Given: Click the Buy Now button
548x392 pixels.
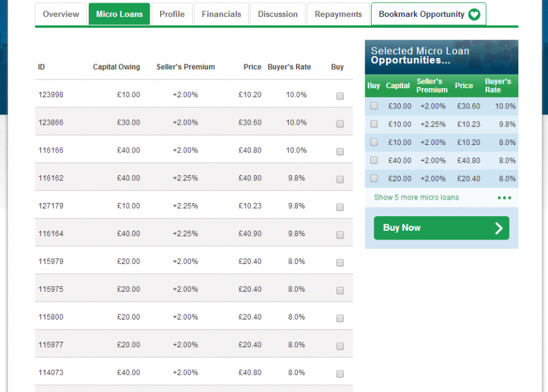Looking at the screenshot, I should (442, 228).
